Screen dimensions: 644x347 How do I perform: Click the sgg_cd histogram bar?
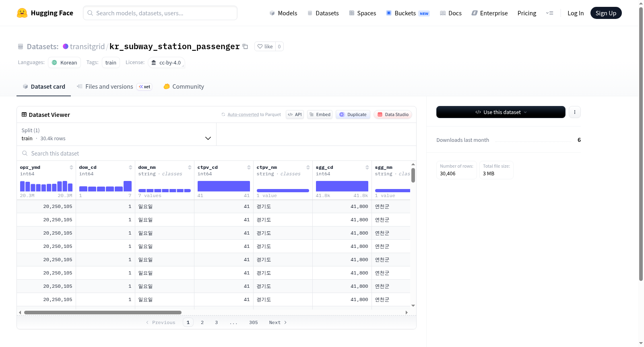342,186
